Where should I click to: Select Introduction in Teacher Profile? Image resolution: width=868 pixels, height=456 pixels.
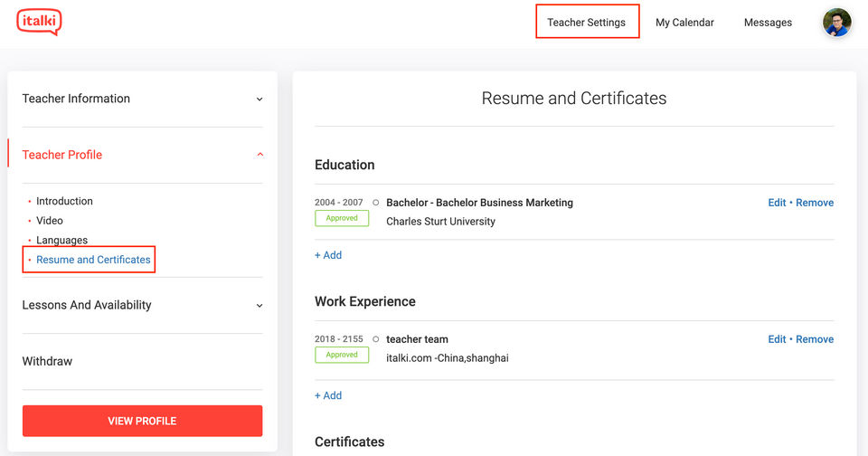tap(64, 201)
